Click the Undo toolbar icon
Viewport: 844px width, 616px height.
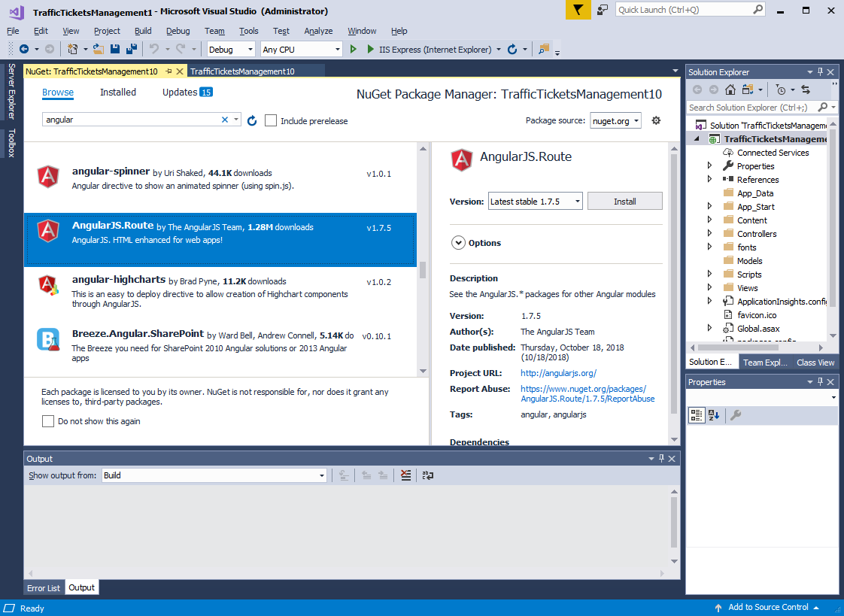(x=154, y=49)
